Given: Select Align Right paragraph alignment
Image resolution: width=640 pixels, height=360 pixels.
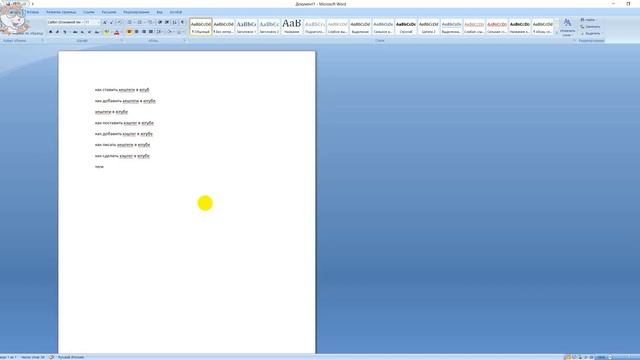Looking at the screenshot, I should (144, 32).
